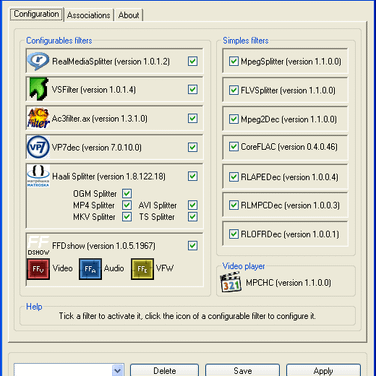Disable the RLAPEDec checkbox
The width and height of the screenshot is (376, 376).
point(234,177)
